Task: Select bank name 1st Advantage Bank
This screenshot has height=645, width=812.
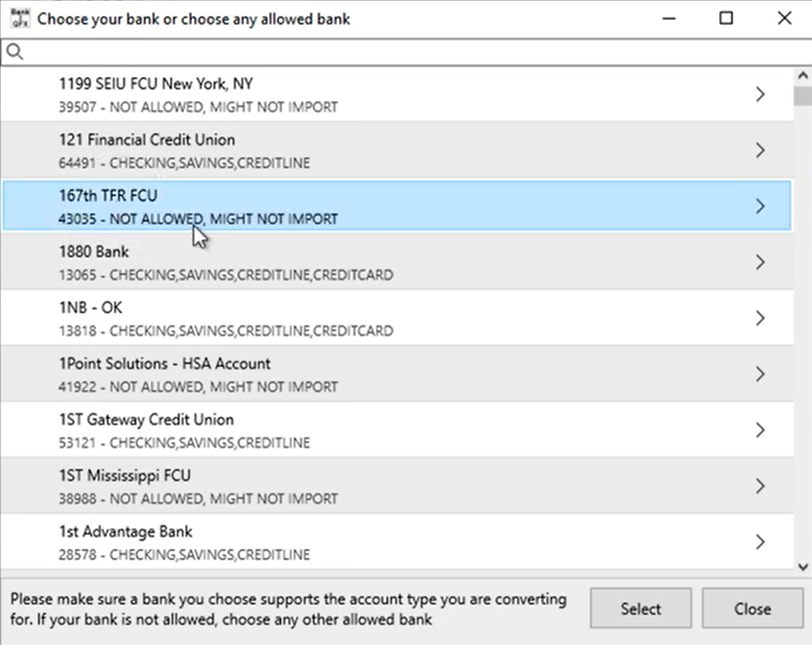Action: [x=126, y=531]
